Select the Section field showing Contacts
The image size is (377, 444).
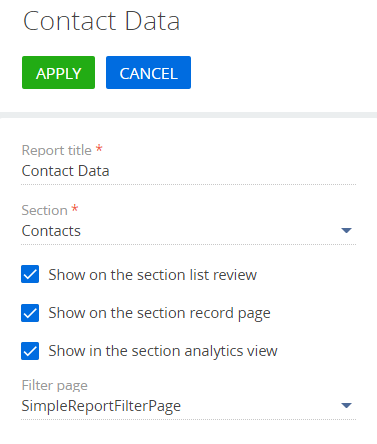(188, 231)
